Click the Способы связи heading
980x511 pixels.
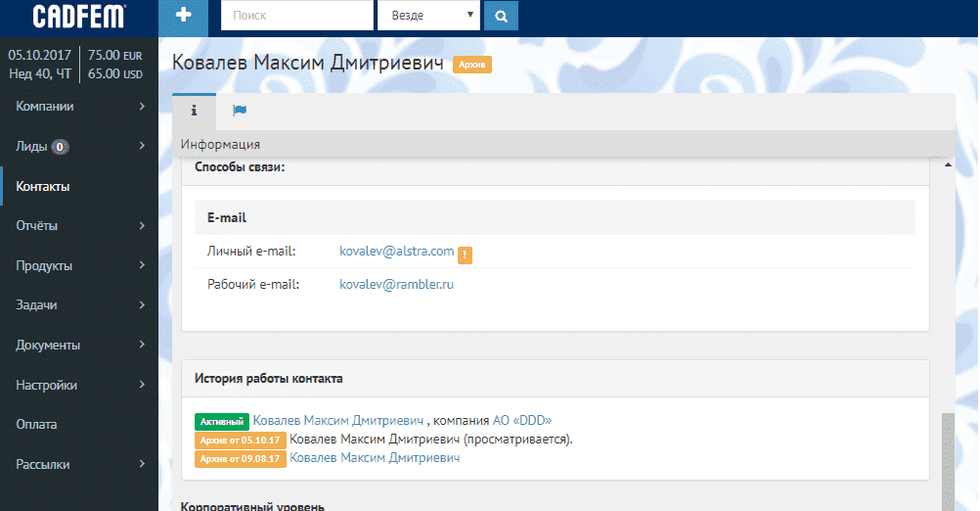(240, 167)
